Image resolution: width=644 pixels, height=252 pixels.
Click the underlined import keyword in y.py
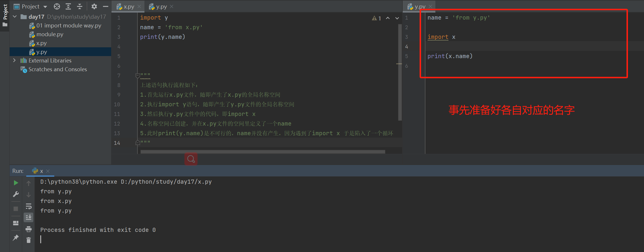(x=438, y=37)
